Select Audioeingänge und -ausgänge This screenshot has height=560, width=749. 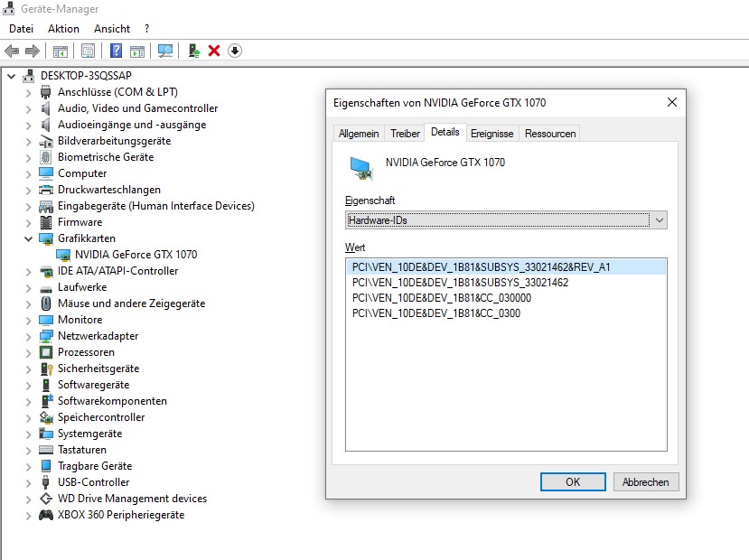(132, 125)
